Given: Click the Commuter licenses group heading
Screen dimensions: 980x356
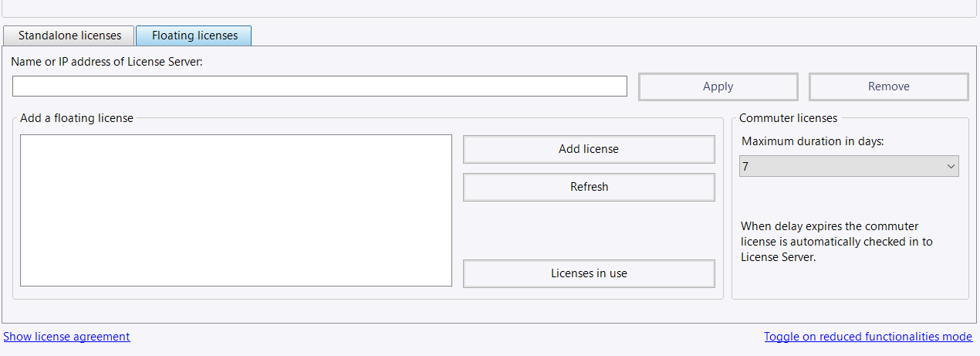Looking at the screenshot, I should point(788,118).
